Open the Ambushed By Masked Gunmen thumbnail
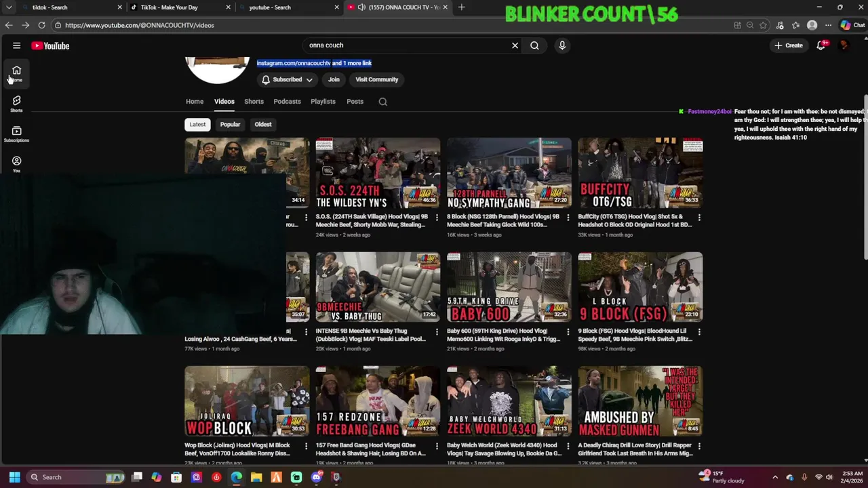 (x=640, y=401)
